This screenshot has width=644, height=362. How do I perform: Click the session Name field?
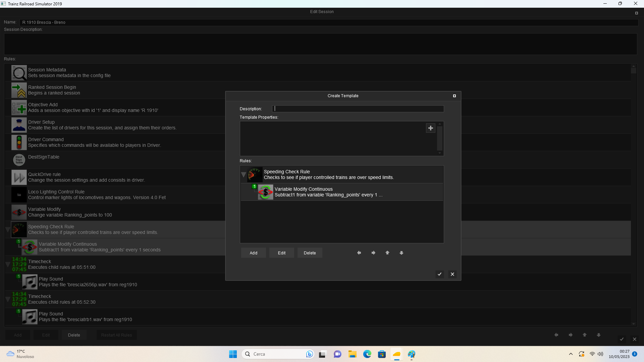point(329,22)
